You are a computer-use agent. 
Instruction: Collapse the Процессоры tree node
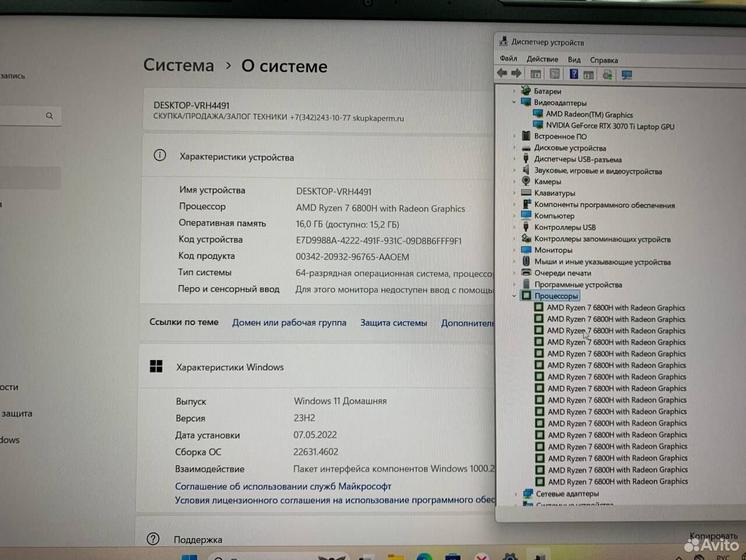pos(514,296)
